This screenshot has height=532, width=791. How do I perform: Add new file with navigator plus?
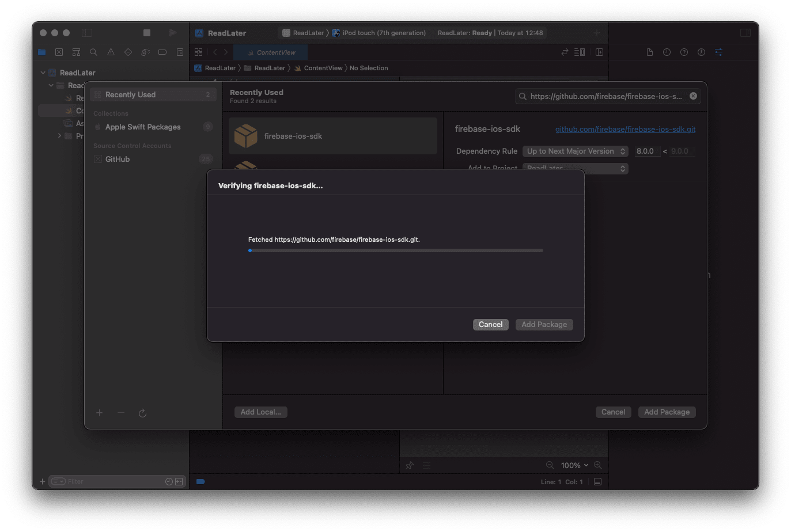(x=42, y=481)
